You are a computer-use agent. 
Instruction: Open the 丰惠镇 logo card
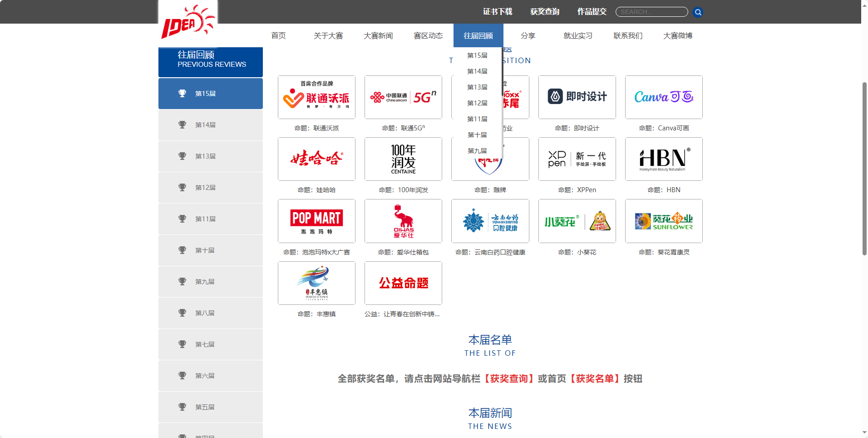[316, 283]
